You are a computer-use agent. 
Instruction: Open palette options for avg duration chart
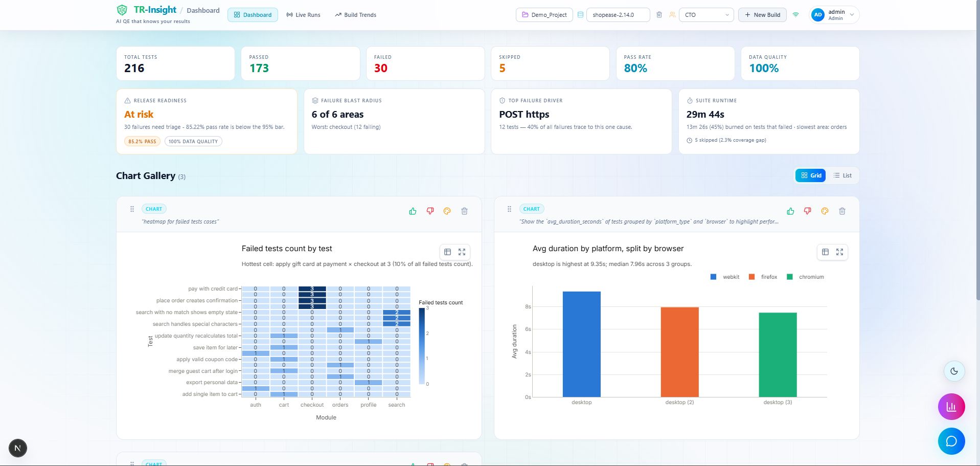tap(825, 211)
